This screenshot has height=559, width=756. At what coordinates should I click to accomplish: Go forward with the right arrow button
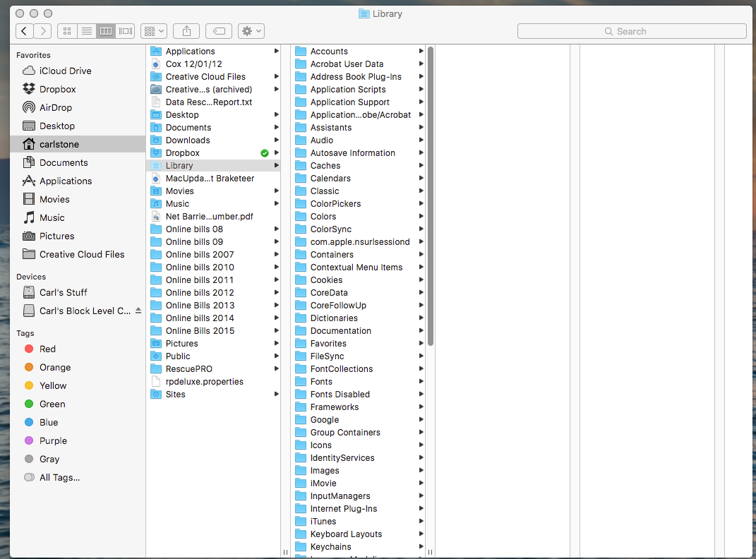[x=42, y=31]
